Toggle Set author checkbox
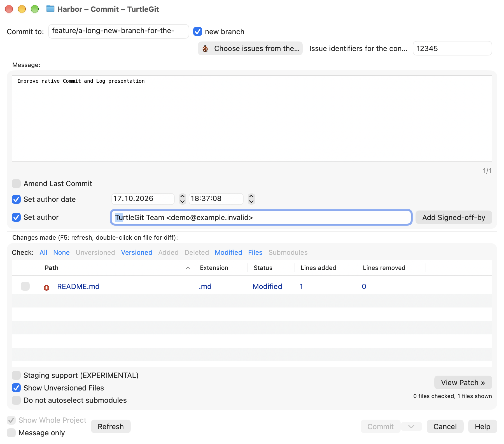Screen dimensions: 504x444 16,217
